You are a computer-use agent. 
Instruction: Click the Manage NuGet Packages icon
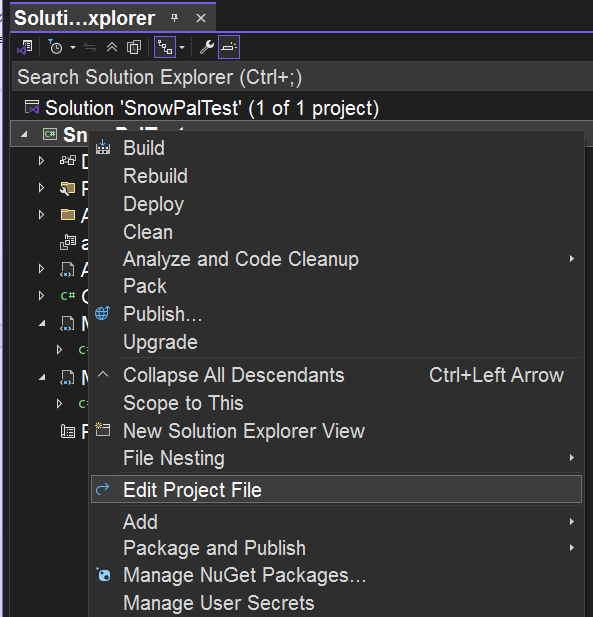tap(103, 575)
